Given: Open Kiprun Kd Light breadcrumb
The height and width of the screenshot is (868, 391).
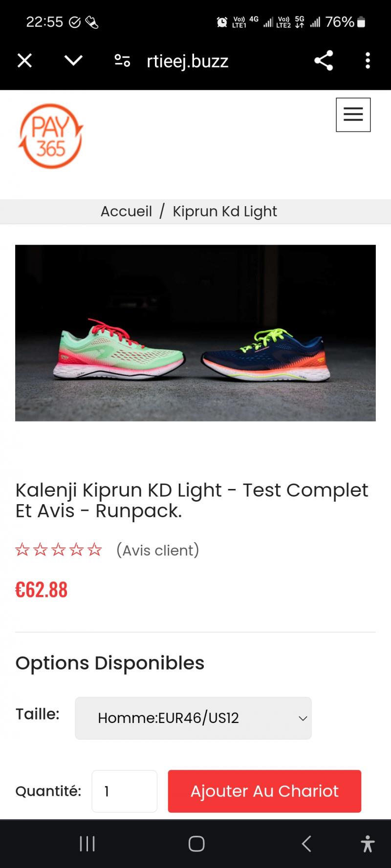Looking at the screenshot, I should click(x=225, y=211).
